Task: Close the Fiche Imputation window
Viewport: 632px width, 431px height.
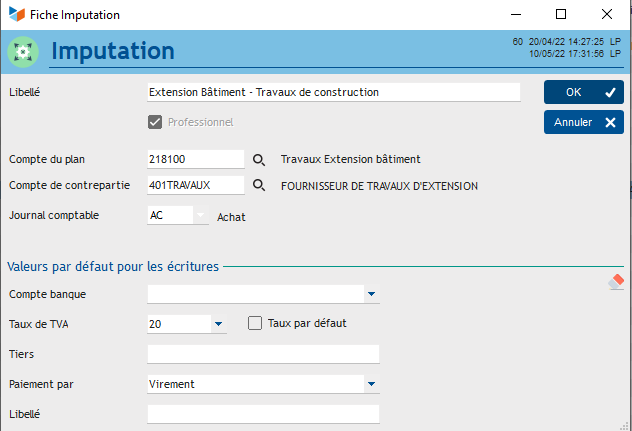Action: tap(607, 15)
